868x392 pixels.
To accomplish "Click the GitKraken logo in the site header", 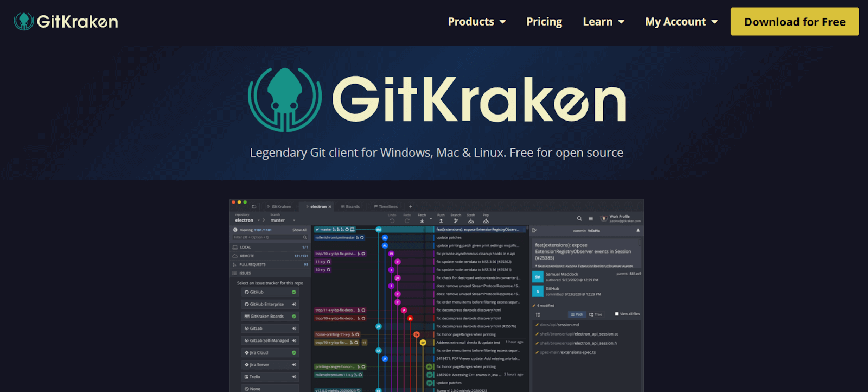I will [66, 22].
